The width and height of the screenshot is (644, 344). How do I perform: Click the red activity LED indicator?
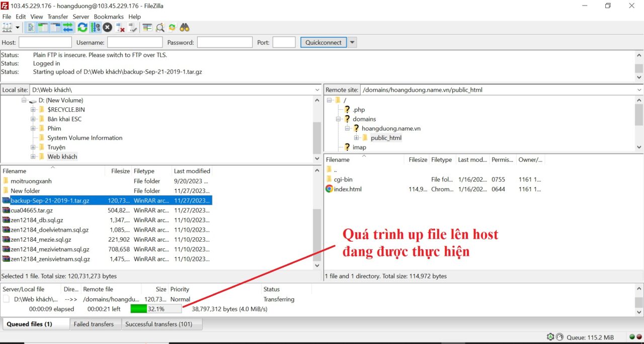638,337
